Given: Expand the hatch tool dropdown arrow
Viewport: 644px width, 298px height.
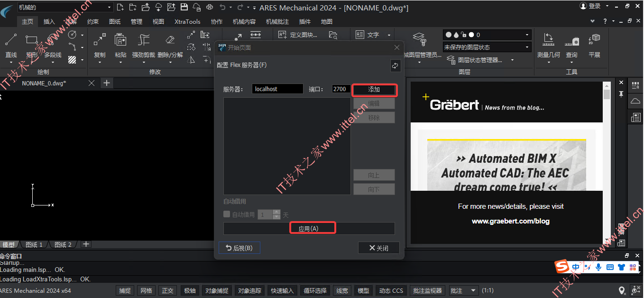Looking at the screenshot, I should coord(82,60).
